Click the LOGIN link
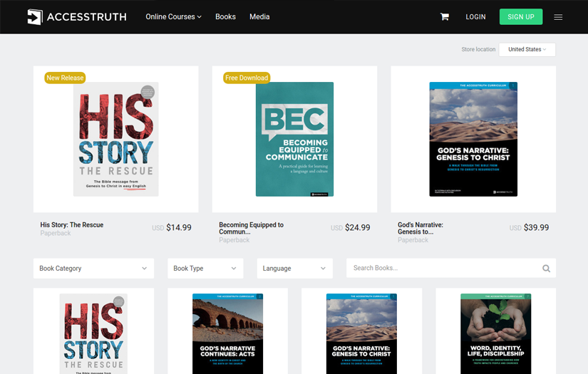588x374 pixels. pyautogui.click(x=475, y=17)
